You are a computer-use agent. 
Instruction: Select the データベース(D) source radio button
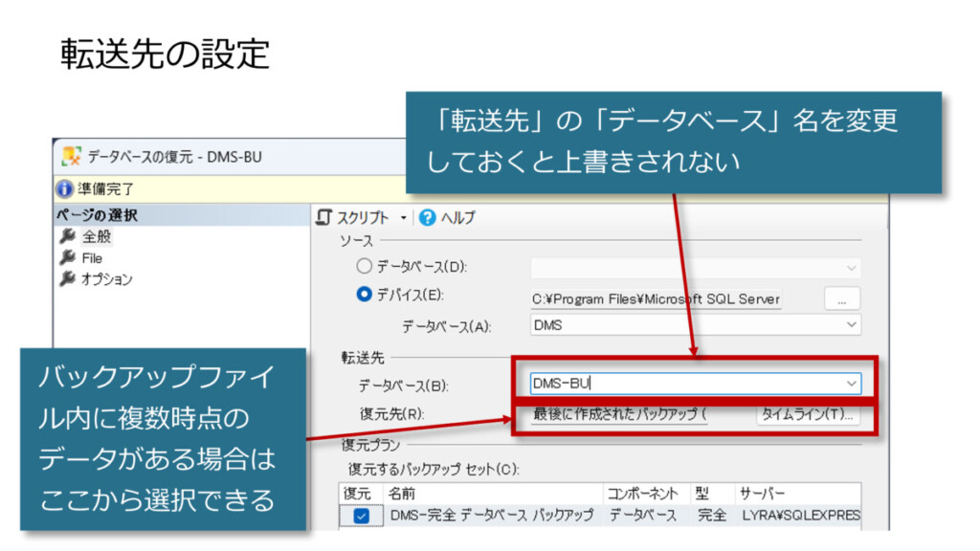click(364, 267)
